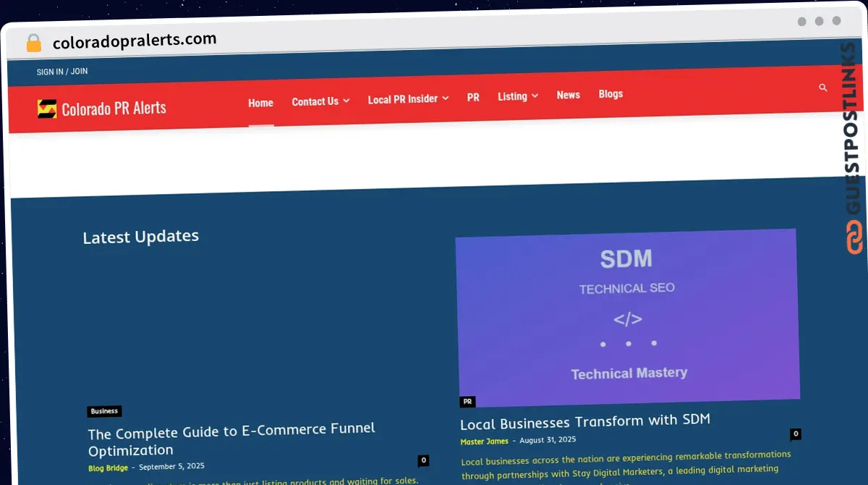Click the SDM Technical SEO thumbnail image
Screen dimensions: 868x485
[x=628, y=316]
